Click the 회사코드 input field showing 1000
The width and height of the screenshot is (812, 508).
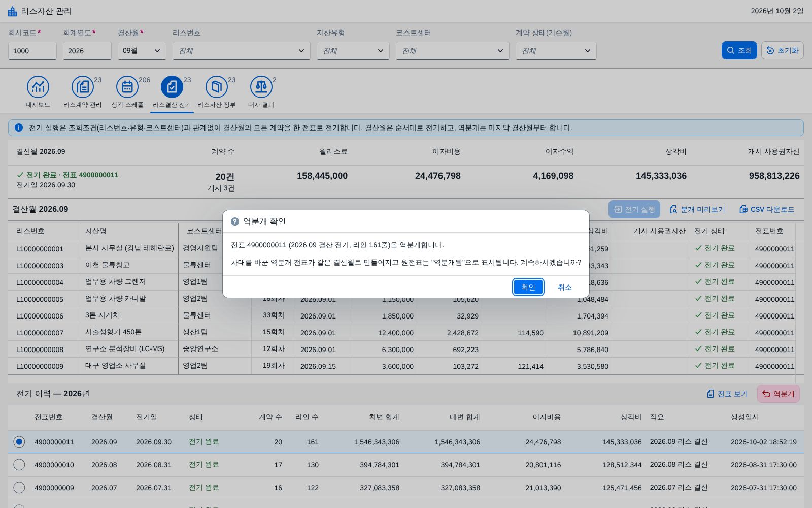(x=32, y=51)
